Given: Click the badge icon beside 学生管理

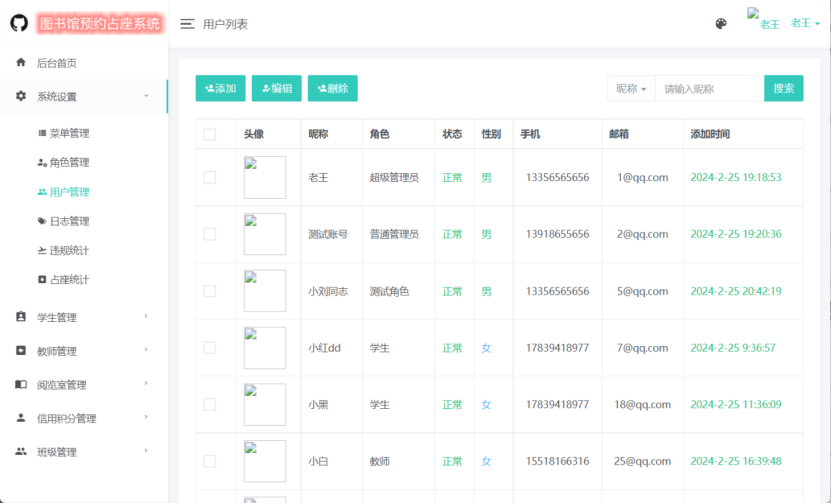Looking at the screenshot, I should tap(21, 317).
